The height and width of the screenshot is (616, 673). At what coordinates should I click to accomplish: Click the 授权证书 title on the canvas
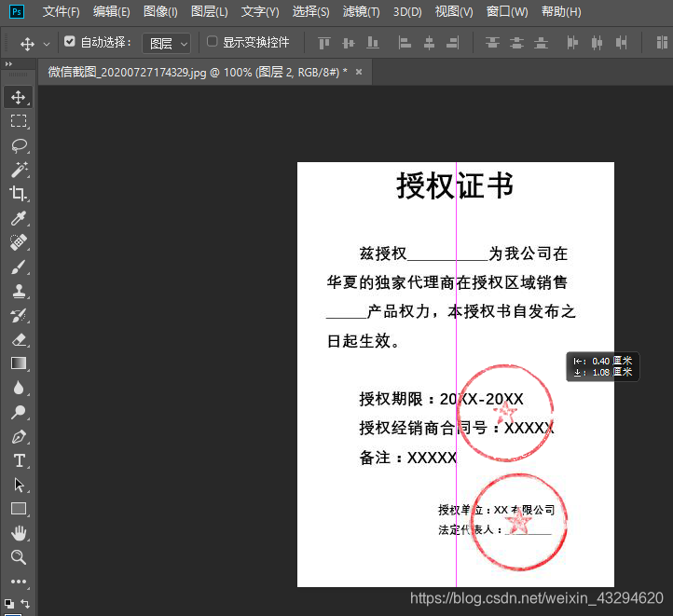point(455,185)
